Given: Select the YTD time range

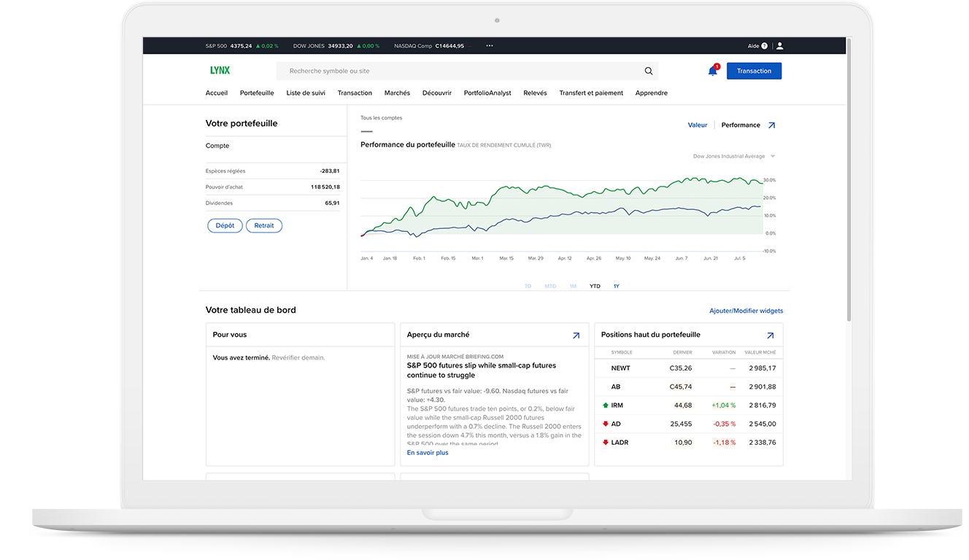Looking at the screenshot, I should coord(595,287).
